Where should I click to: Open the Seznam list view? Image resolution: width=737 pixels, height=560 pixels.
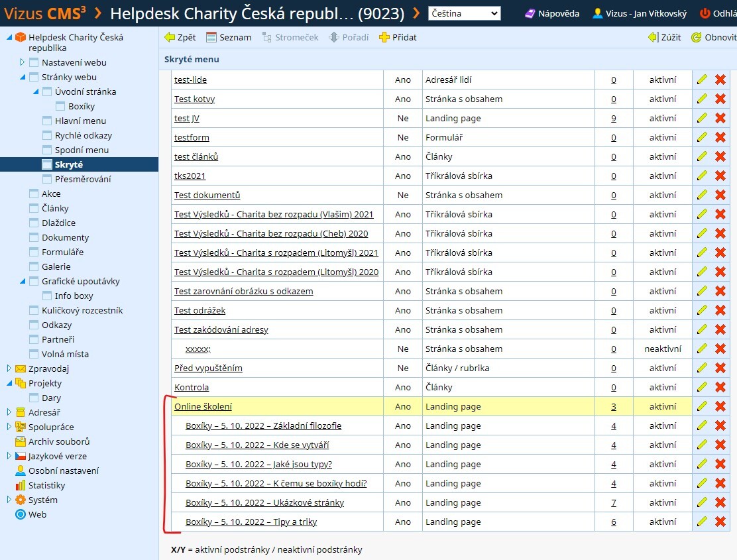pos(229,37)
